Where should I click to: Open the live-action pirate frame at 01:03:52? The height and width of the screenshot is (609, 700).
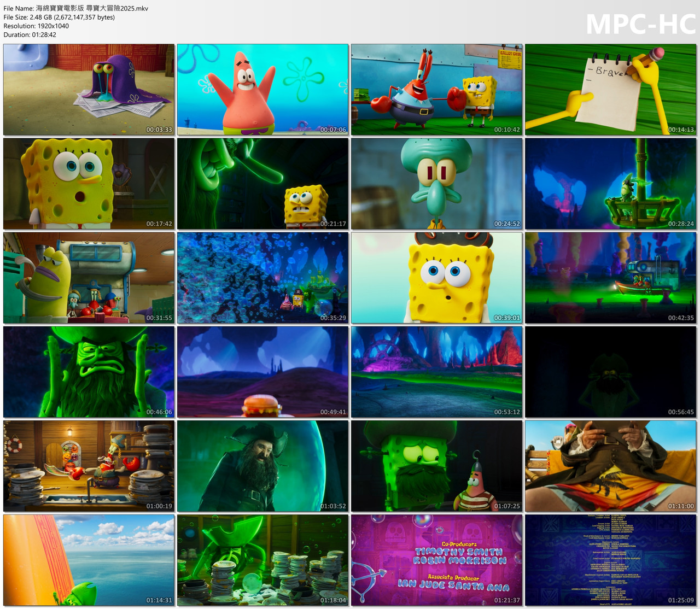(x=262, y=466)
